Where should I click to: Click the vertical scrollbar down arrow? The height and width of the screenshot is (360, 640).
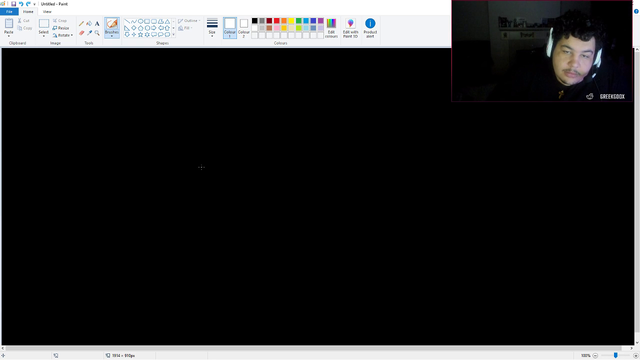pyautogui.click(x=637, y=343)
